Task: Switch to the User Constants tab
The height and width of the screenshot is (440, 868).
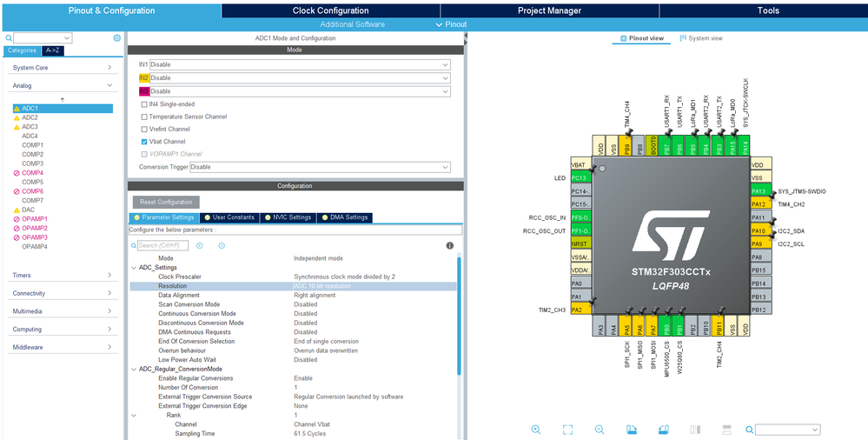Action: (229, 217)
